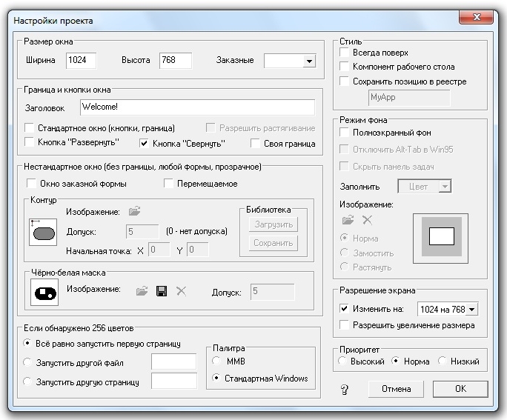
Task: Click the 'Заголовок' title field
Action: click(197, 107)
